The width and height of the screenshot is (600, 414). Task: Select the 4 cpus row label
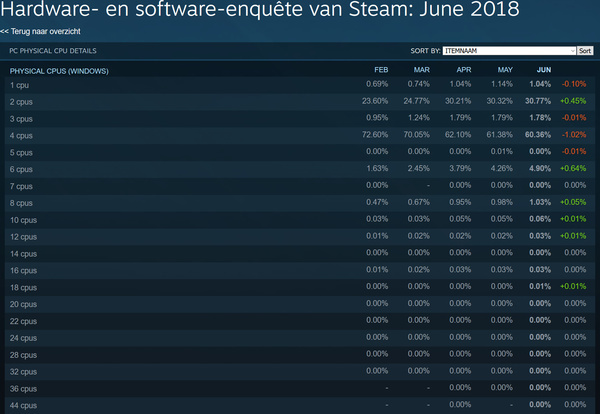click(21, 136)
